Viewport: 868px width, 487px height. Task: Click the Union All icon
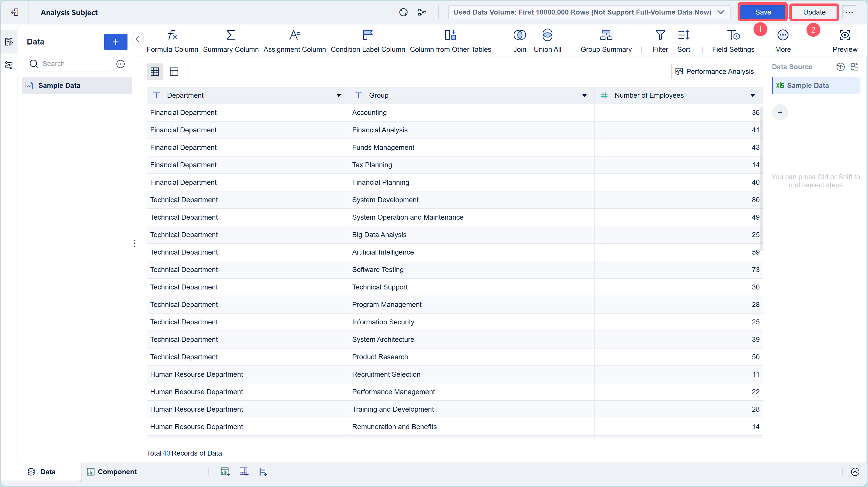click(x=547, y=35)
